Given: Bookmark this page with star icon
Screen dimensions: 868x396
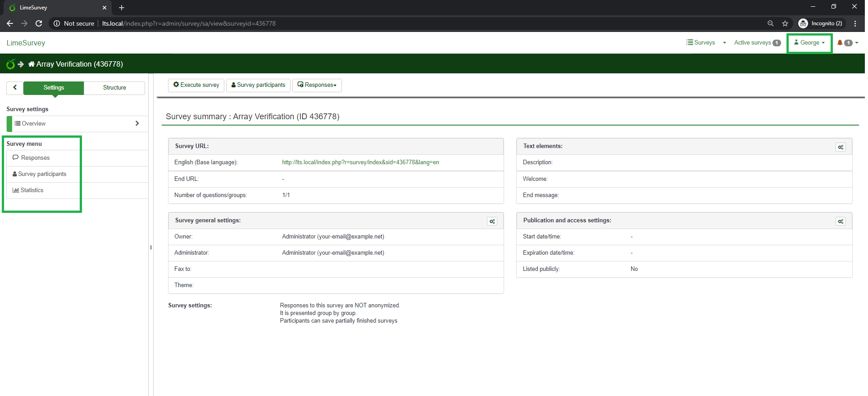Looking at the screenshot, I should click(x=785, y=23).
